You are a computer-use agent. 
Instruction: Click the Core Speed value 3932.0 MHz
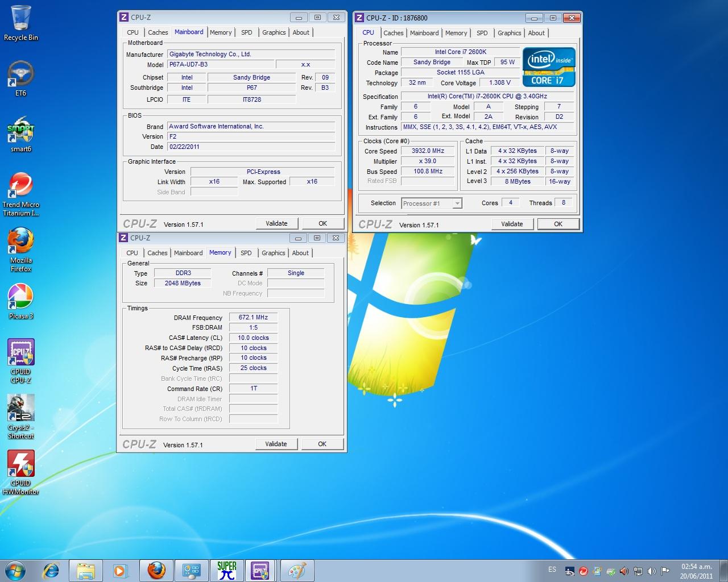click(428, 151)
